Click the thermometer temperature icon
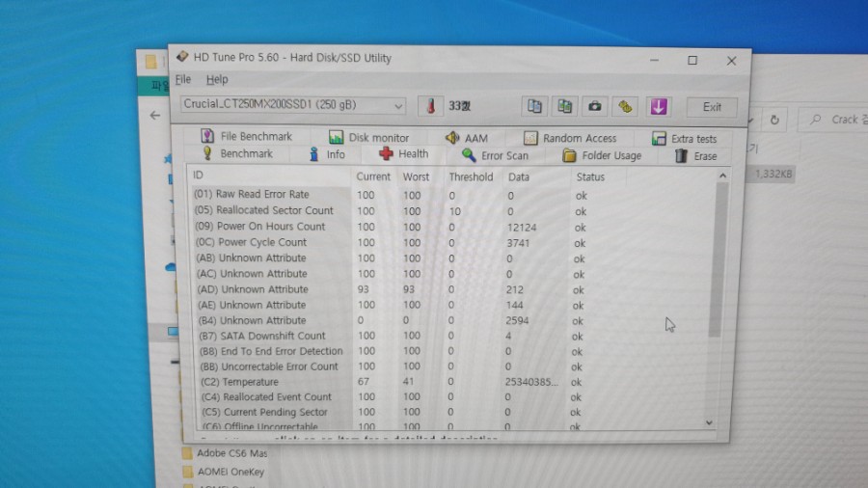 (x=430, y=106)
